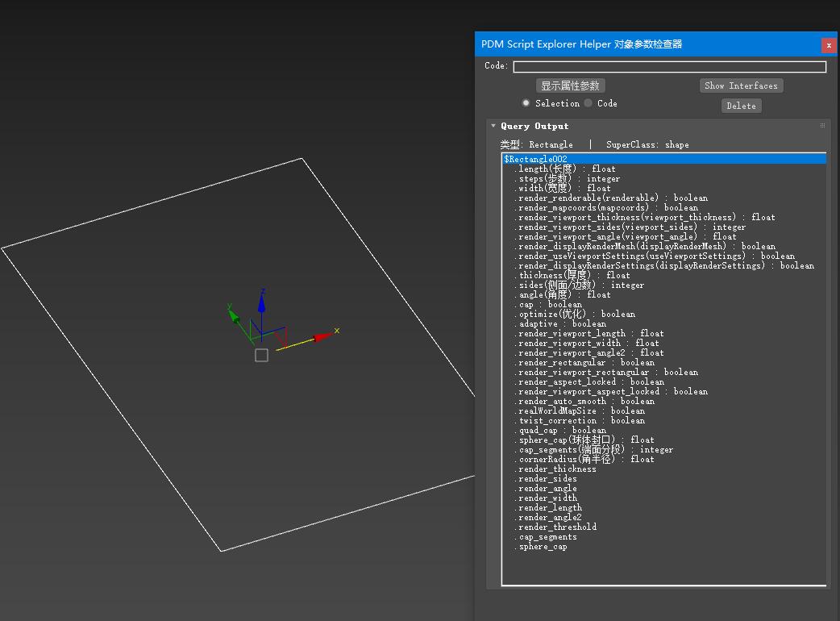Select the .render_displayRenderMesh(displayRenderMesh) row
The height and width of the screenshot is (621, 840).
tap(663, 246)
